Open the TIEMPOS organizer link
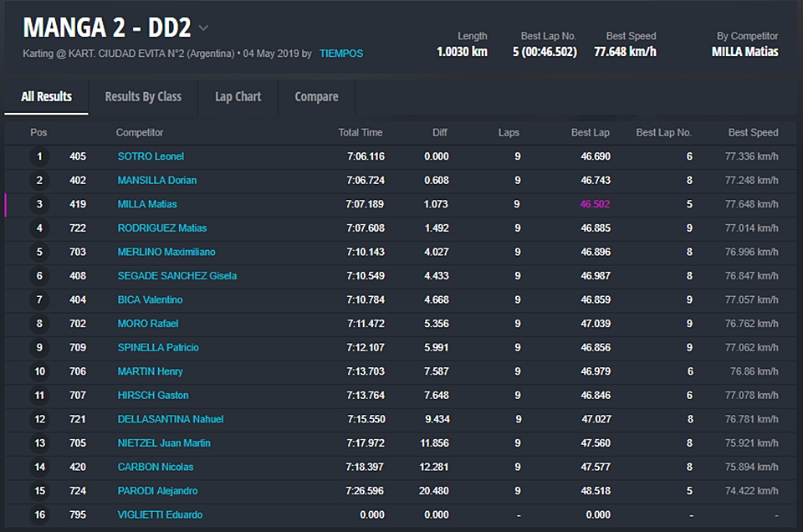Viewport: 803px width, 532px height. coord(340,54)
